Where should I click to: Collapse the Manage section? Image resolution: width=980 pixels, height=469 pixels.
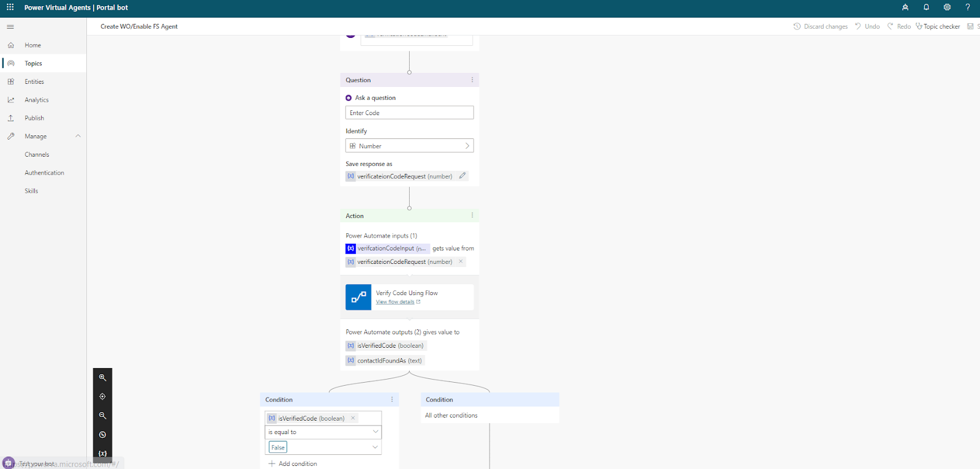(x=78, y=136)
